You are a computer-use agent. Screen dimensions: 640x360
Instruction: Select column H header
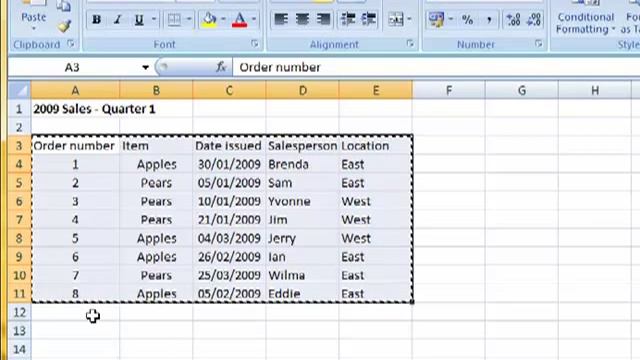click(x=595, y=90)
